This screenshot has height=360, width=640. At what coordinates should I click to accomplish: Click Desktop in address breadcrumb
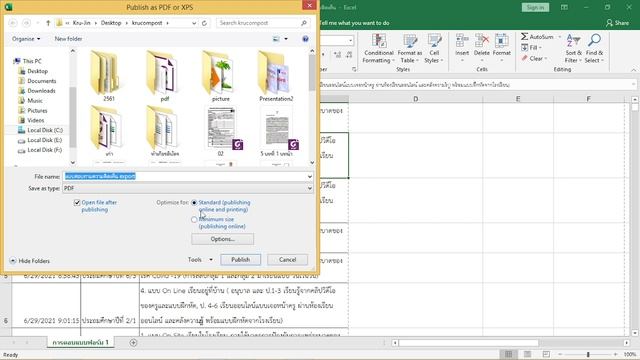(111, 23)
